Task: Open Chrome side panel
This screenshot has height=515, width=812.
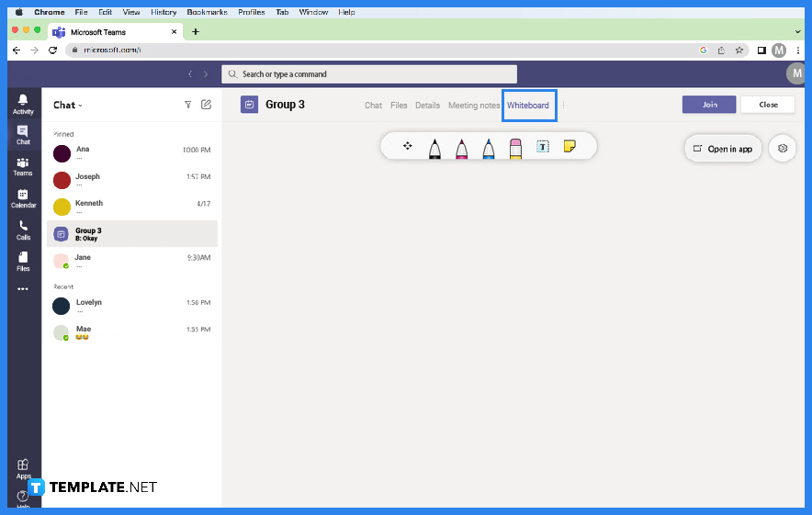Action: point(761,50)
